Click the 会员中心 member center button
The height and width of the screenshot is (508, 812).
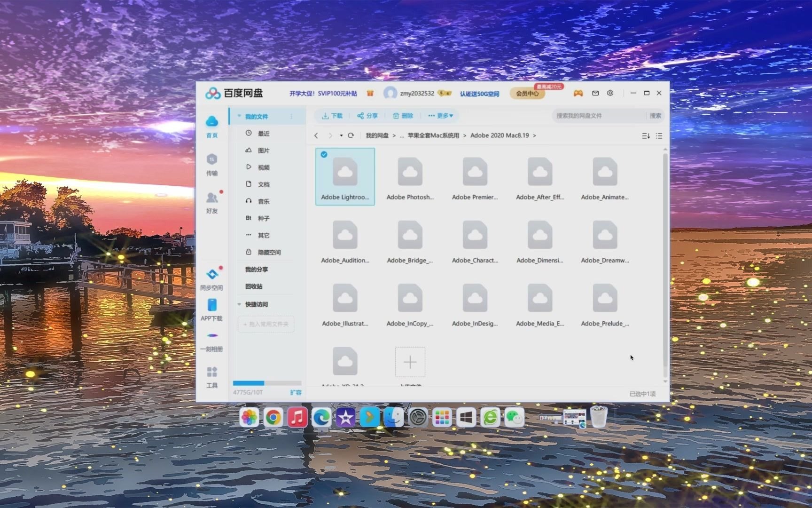(x=527, y=93)
